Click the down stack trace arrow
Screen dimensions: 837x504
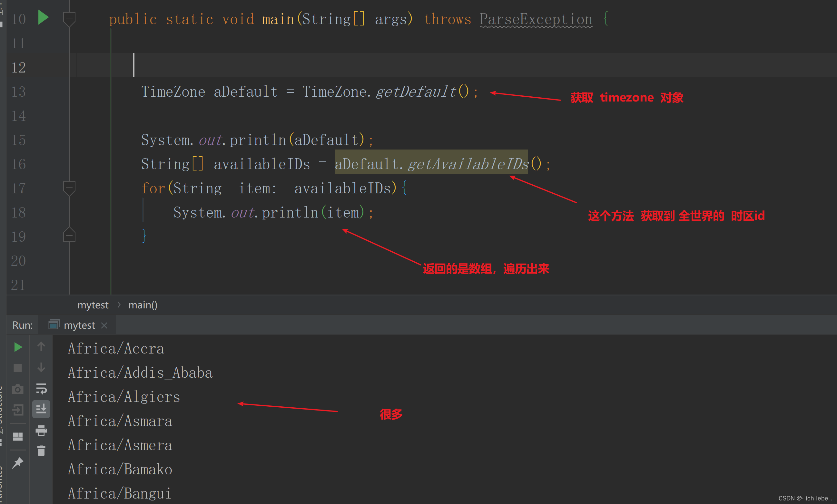click(x=41, y=367)
